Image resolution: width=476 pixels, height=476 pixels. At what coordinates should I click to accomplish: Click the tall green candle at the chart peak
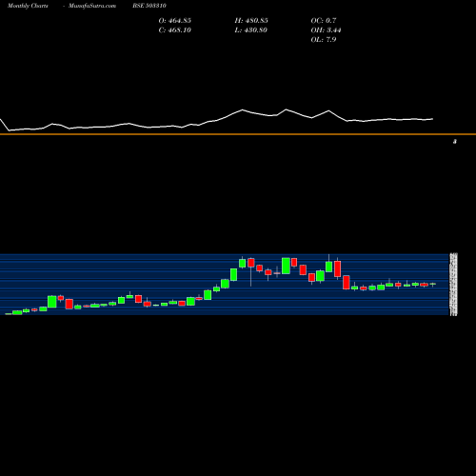[286, 266]
